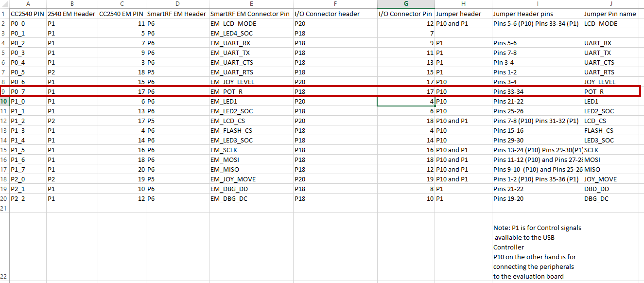
Task: Click the EM_SCLK cell
Action: coord(251,150)
